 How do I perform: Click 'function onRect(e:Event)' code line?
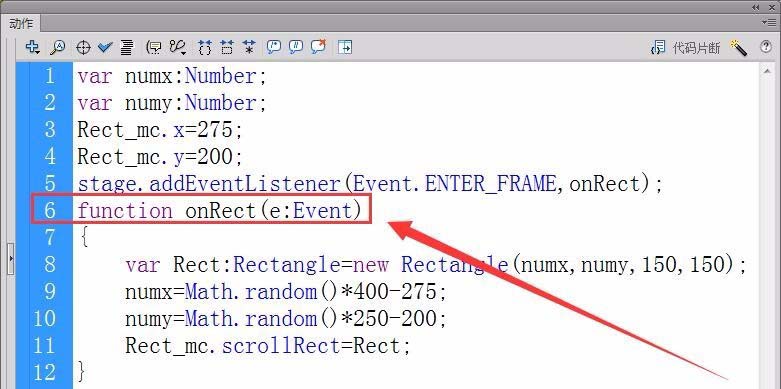click(x=220, y=211)
